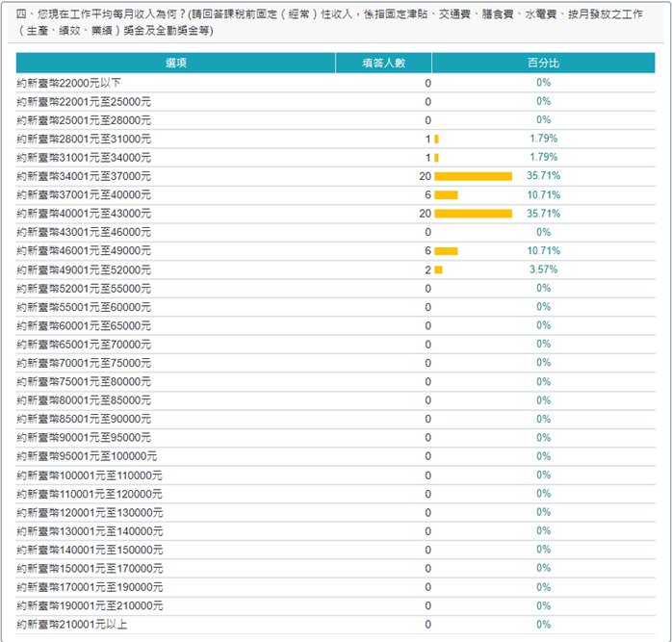Screen dimensions: 672x642
Task: Click the orange bar for 34001元至37000元
Action: tap(473, 176)
